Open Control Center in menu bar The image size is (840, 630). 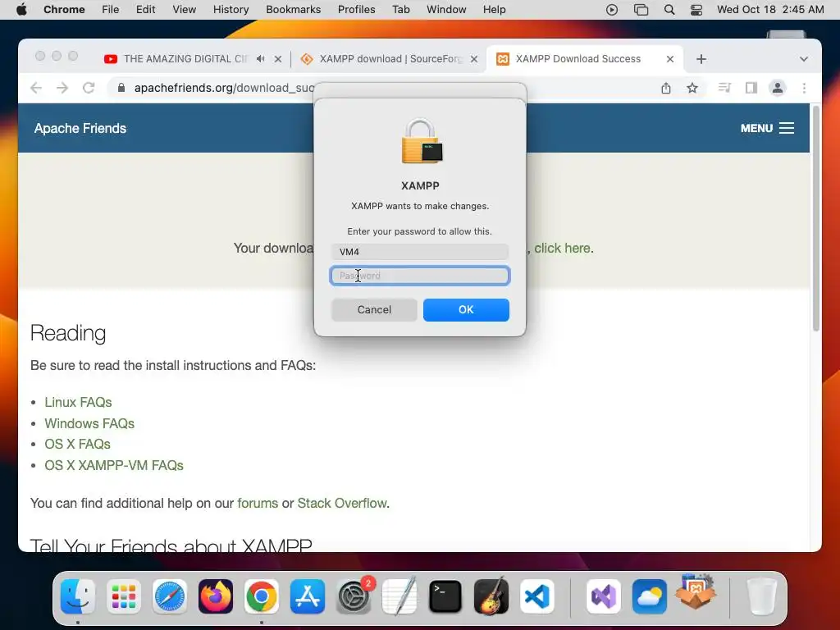click(x=696, y=10)
